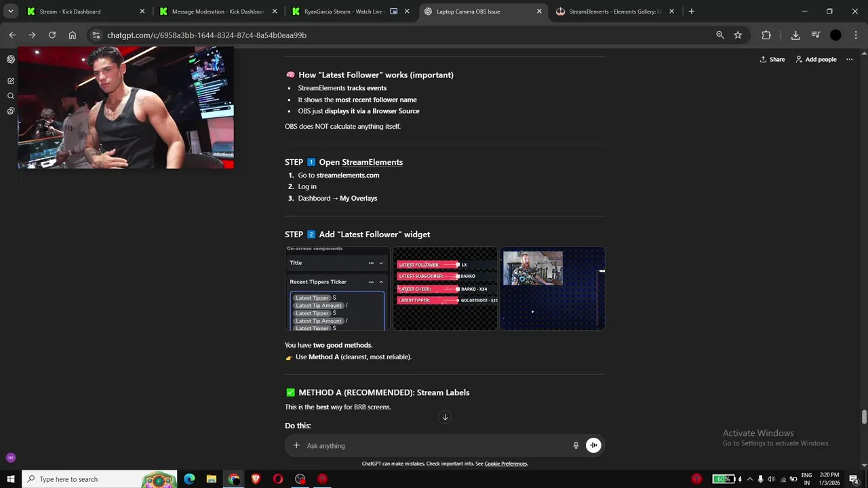Show hidden system tray icons with the caret
The width and height of the screenshot is (868, 488).
(x=749, y=479)
